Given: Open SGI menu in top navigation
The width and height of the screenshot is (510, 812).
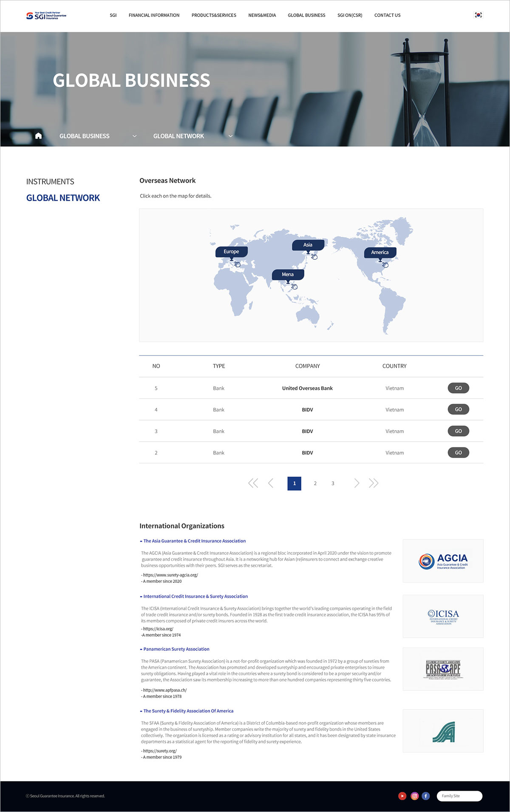Looking at the screenshot, I should pyautogui.click(x=113, y=15).
